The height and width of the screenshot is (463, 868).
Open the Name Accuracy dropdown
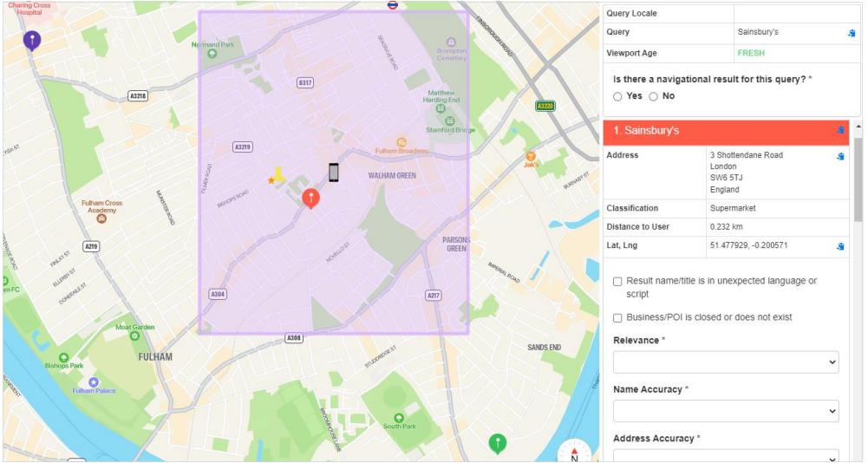(x=726, y=411)
